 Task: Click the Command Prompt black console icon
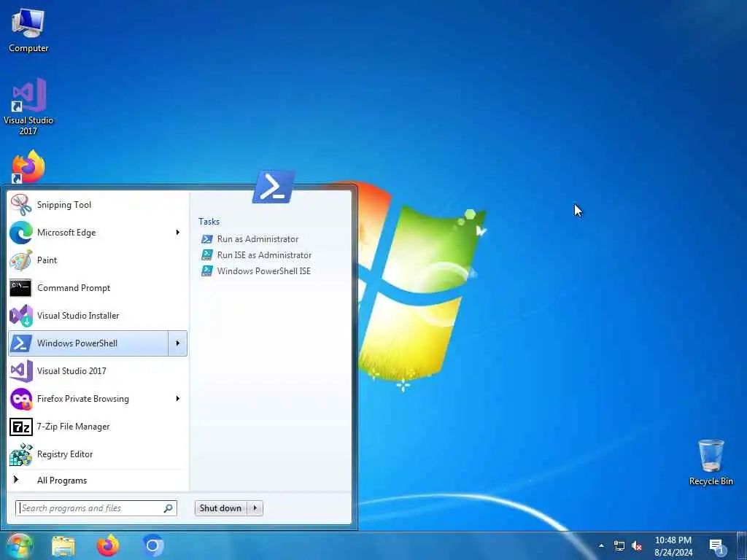(x=21, y=287)
